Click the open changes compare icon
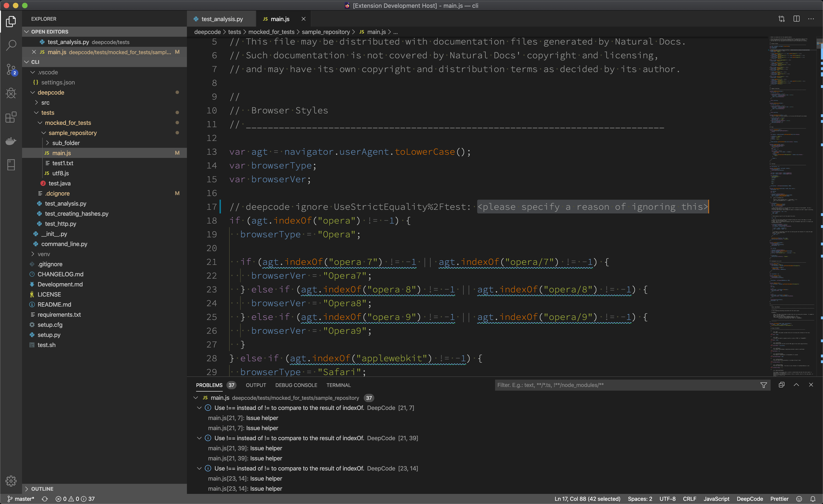This screenshot has height=504, width=823. [x=782, y=19]
